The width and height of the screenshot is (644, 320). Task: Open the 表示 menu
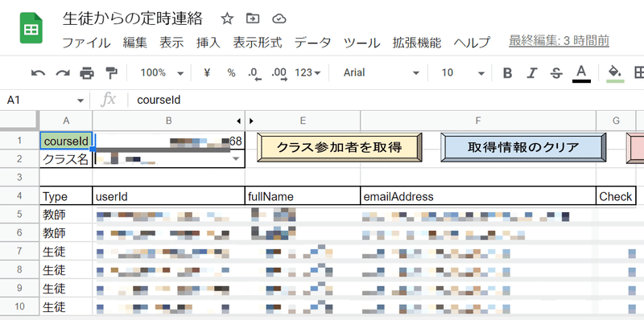(x=171, y=43)
